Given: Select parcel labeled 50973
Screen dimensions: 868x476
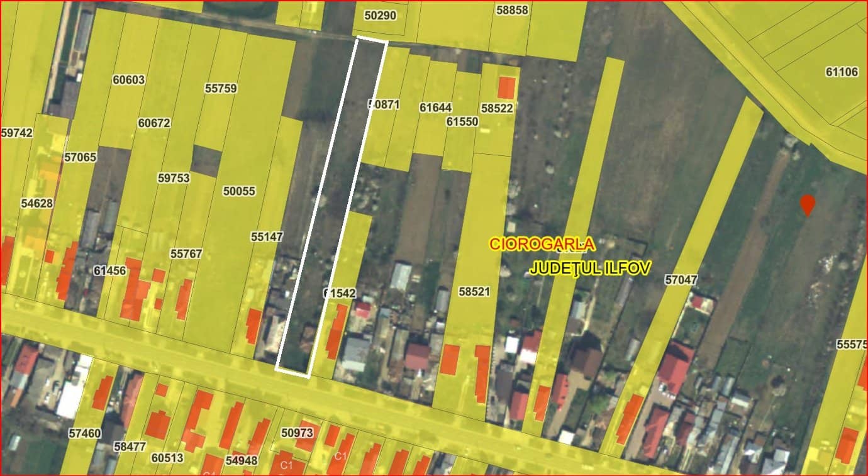Looking at the screenshot, I should pos(298,433).
